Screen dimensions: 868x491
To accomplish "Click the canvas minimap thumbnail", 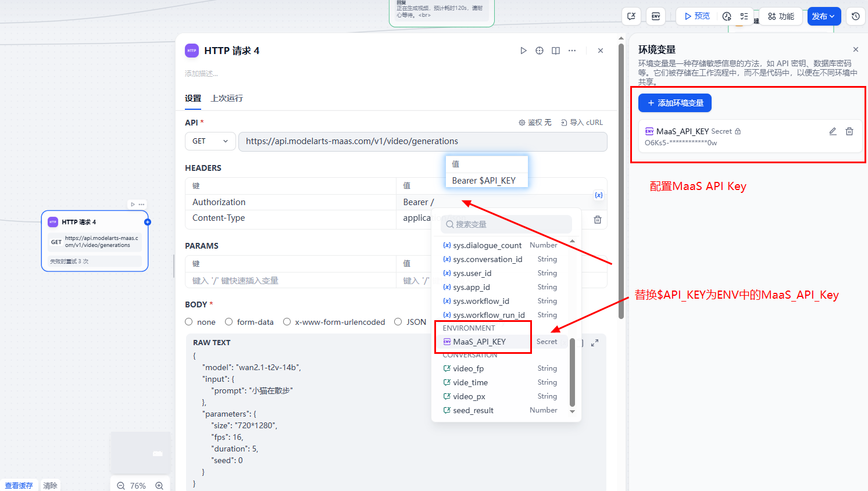I will 140,452.
